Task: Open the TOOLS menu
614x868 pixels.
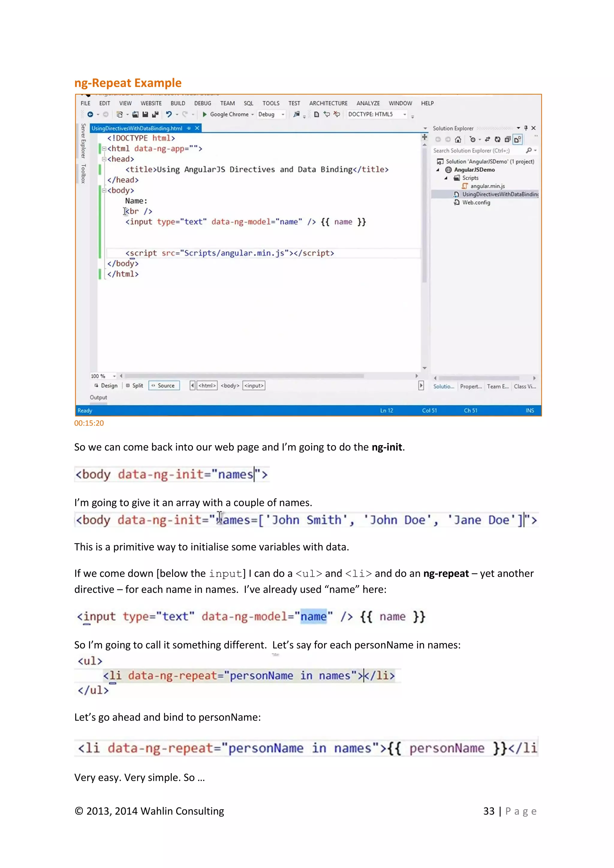Action: 271,103
